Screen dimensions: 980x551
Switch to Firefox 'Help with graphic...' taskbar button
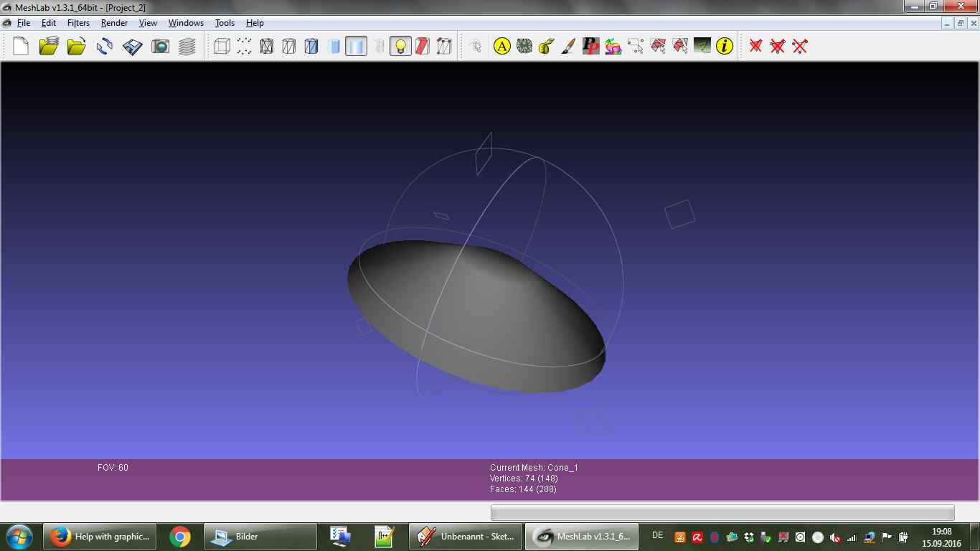click(x=100, y=536)
